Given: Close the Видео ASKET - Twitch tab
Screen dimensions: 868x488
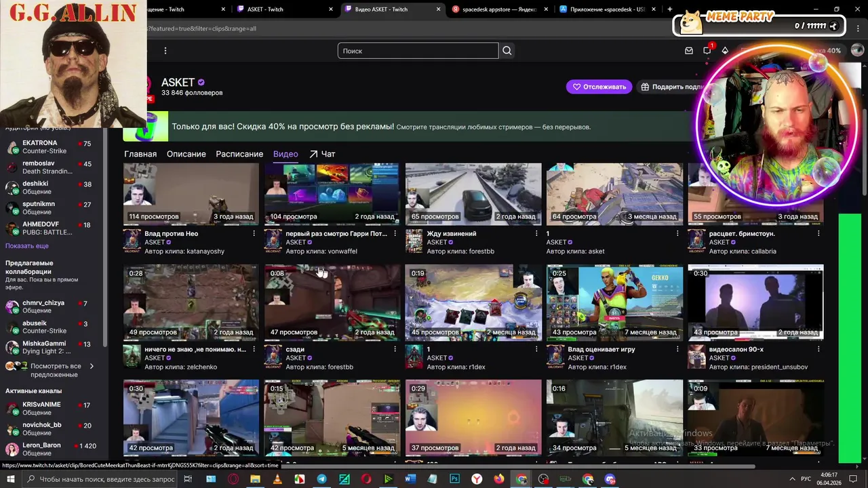Looking at the screenshot, I should [439, 9].
